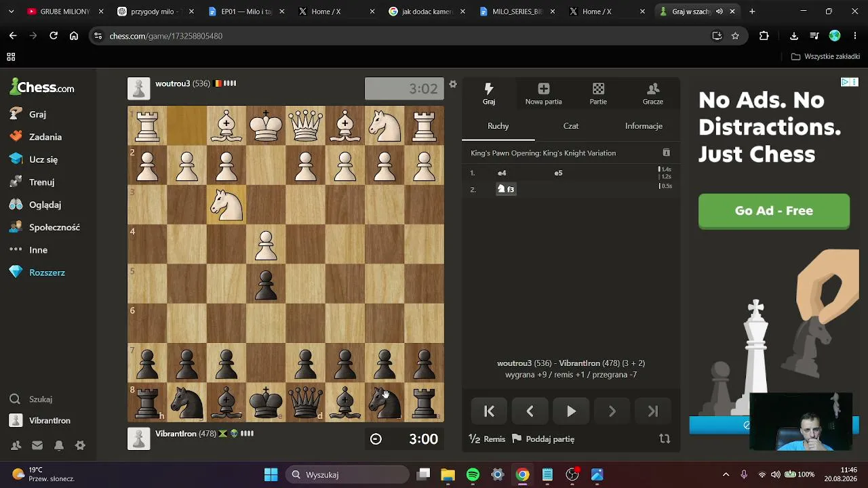Image resolution: width=868 pixels, height=488 pixels.
Task: Go back with the browser back arrow
Action: click(13, 36)
